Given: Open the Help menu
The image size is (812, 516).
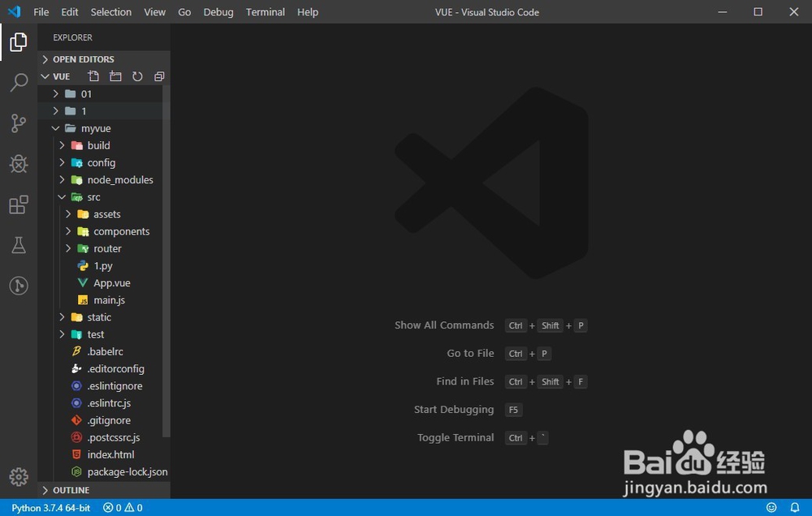Looking at the screenshot, I should point(308,12).
